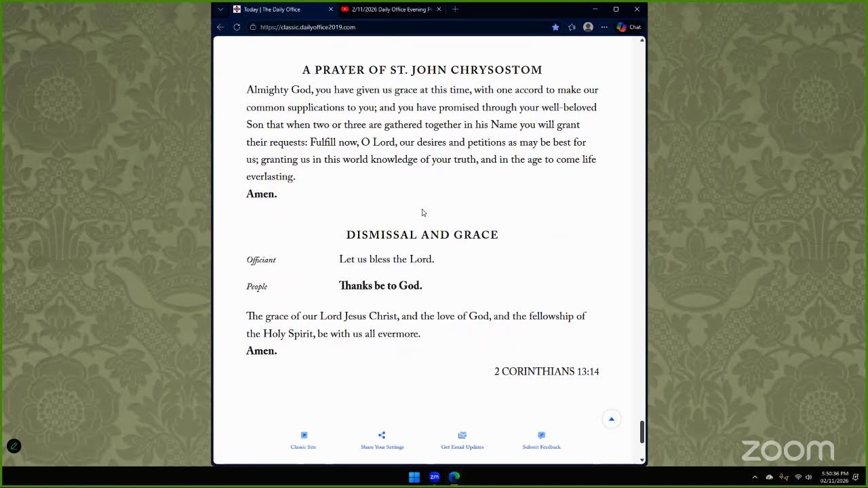Click the Submit Feedback icon

(541, 435)
